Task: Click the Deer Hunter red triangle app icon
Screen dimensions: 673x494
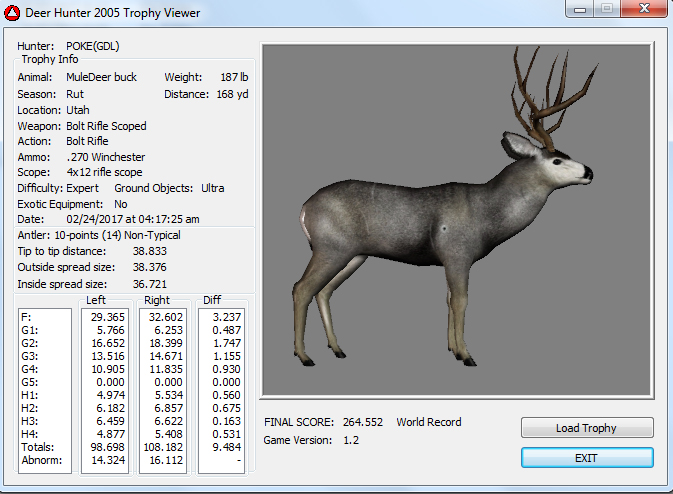Action: pos(14,13)
